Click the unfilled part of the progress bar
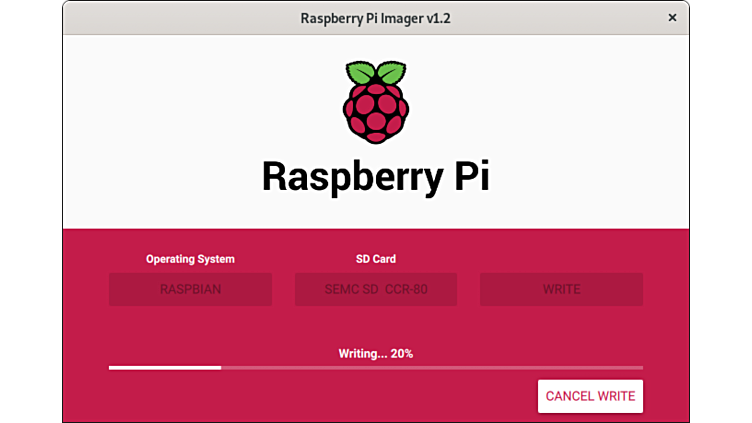Image resolution: width=752 pixels, height=423 pixels. click(x=430, y=368)
